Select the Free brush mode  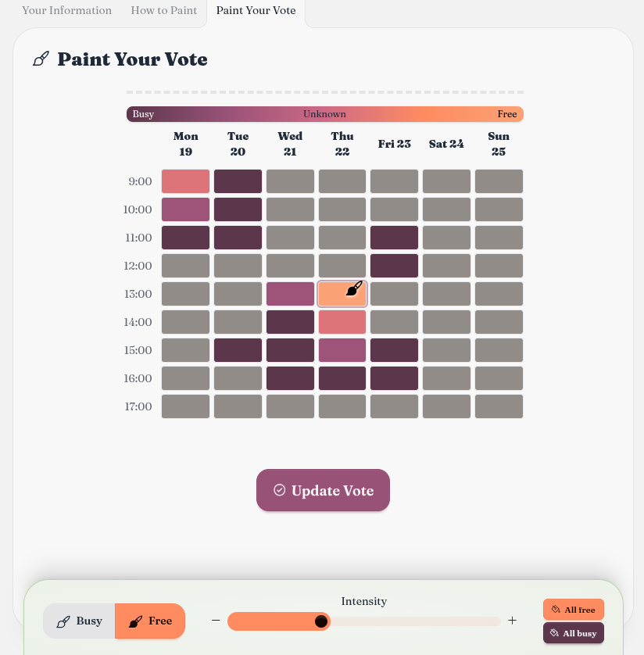click(x=150, y=621)
